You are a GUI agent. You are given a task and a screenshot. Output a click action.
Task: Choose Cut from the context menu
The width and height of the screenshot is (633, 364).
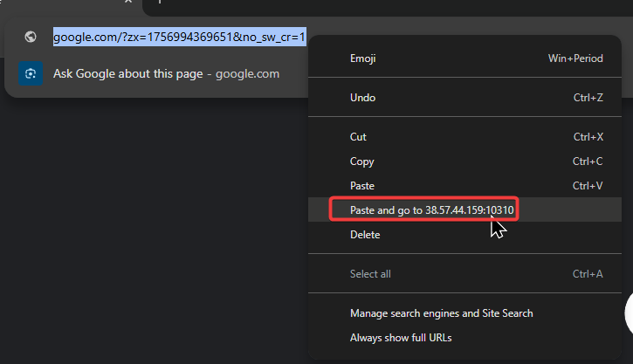tap(464, 137)
